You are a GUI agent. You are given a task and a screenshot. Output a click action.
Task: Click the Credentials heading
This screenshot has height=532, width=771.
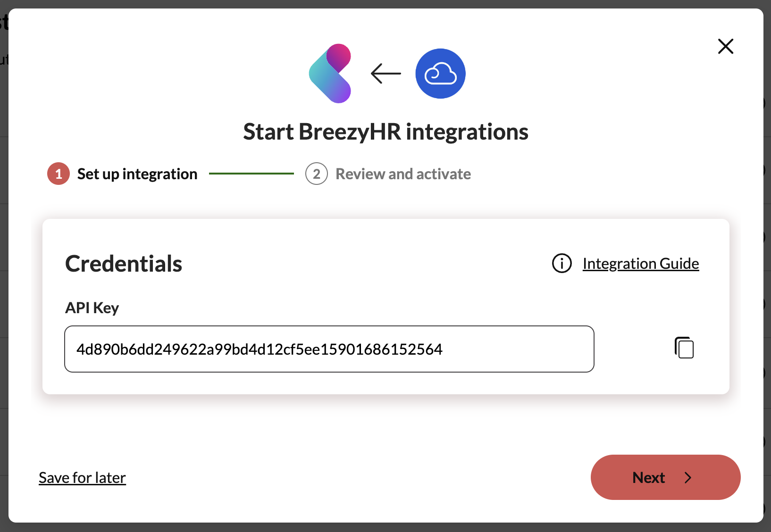tap(124, 264)
